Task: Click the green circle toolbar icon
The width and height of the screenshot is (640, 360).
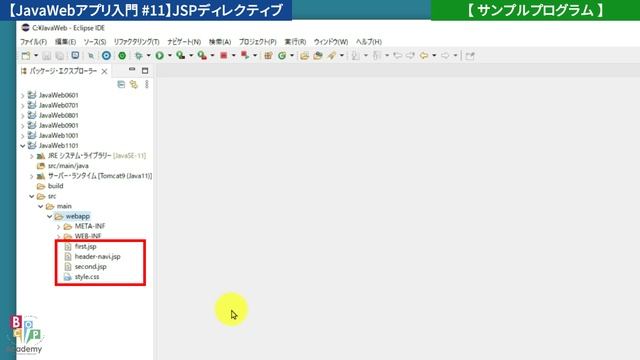Action: tap(122, 56)
